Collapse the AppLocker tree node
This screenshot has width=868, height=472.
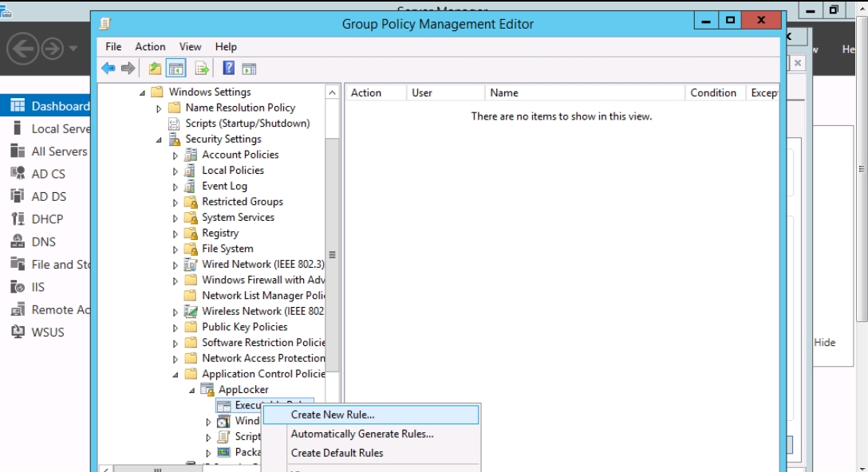coord(192,390)
